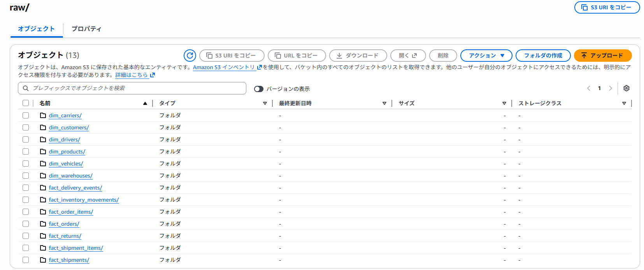The image size is (644, 270).
Task: Open table preferences gear icon
Action: (626, 88)
